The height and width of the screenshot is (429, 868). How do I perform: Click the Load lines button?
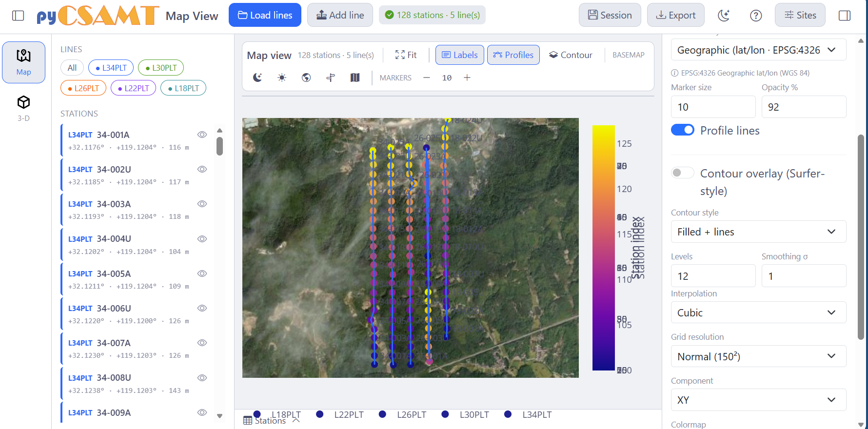pyautogui.click(x=265, y=15)
